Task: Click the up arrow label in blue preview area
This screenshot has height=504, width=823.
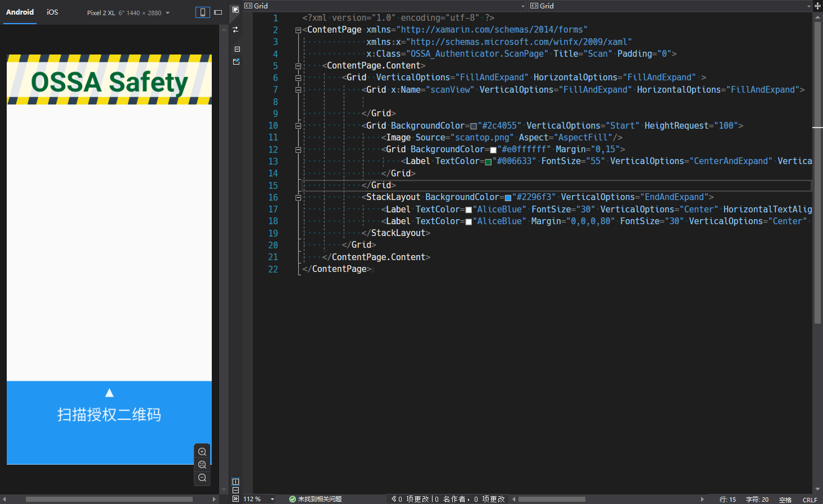Action: click(110, 393)
